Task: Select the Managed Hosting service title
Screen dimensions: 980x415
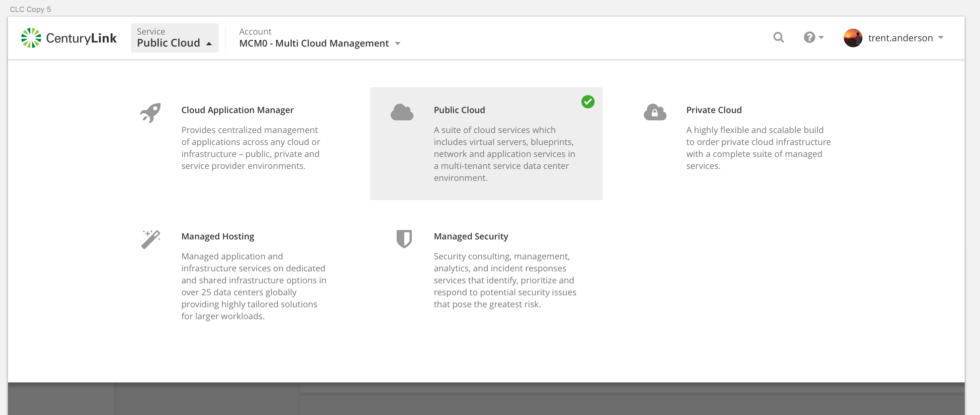Action: pyautogui.click(x=218, y=236)
